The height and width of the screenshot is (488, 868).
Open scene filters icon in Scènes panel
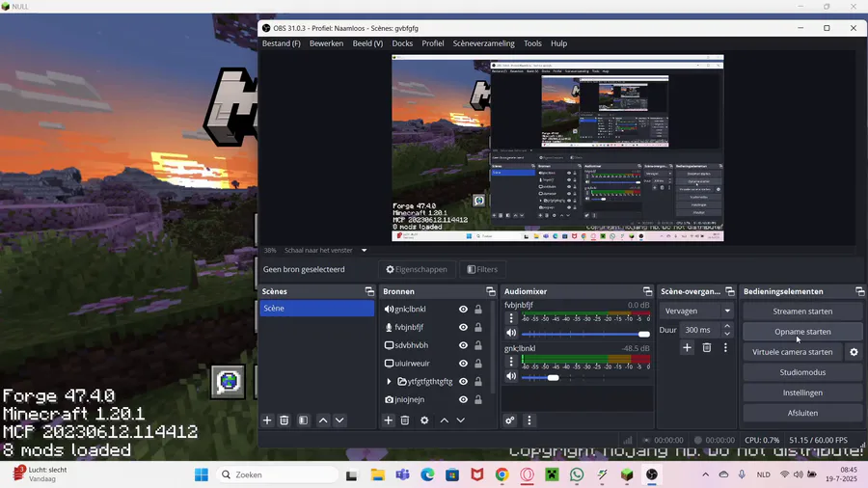coord(304,420)
